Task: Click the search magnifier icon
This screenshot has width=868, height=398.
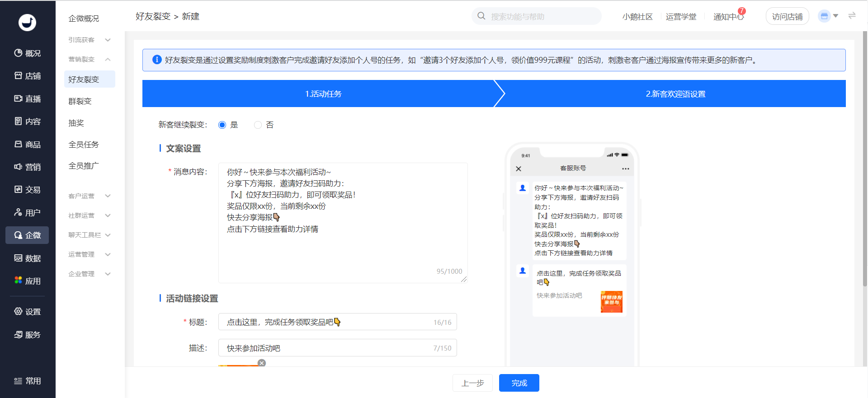Action: point(481,16)
